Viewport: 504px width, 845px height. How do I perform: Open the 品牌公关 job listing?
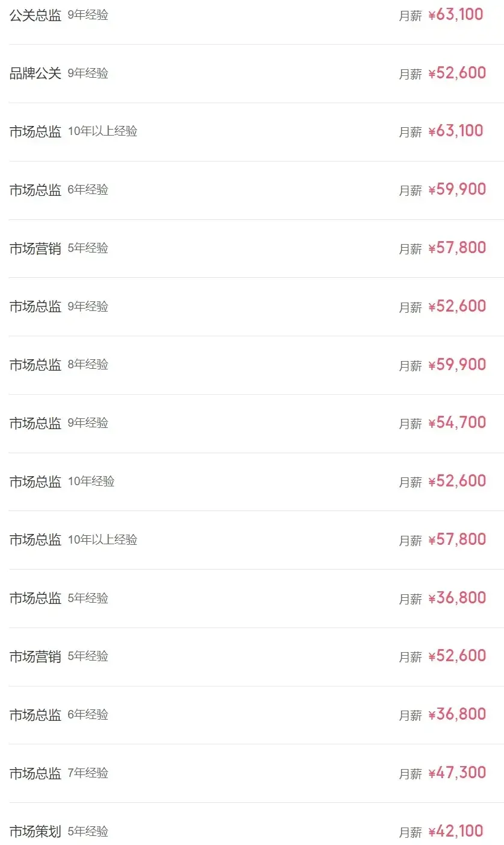tap(36, 74)
